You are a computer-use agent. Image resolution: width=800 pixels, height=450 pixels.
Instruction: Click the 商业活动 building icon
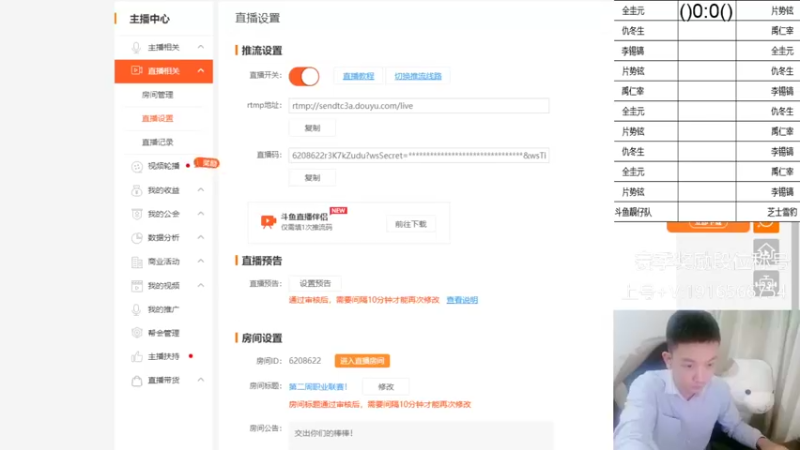point(137,262)
